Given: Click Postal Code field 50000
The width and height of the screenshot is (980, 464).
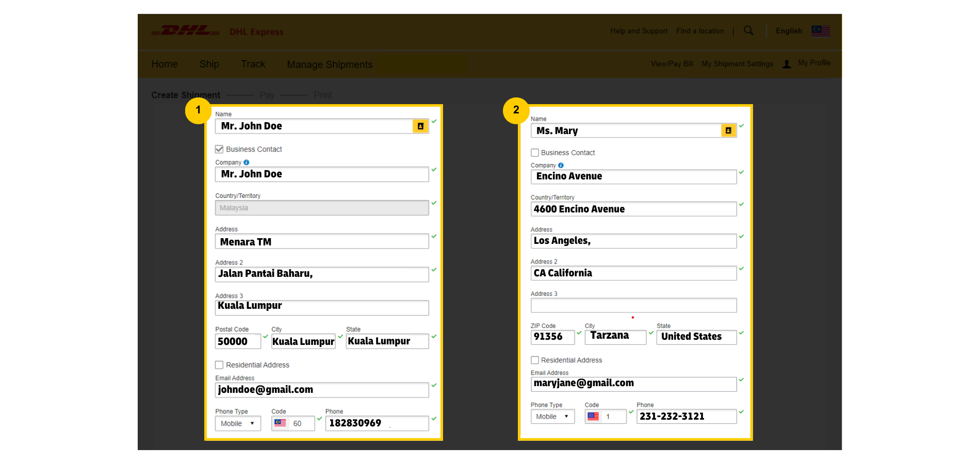Looking at the screenshot, I should (x=238, y=341).
